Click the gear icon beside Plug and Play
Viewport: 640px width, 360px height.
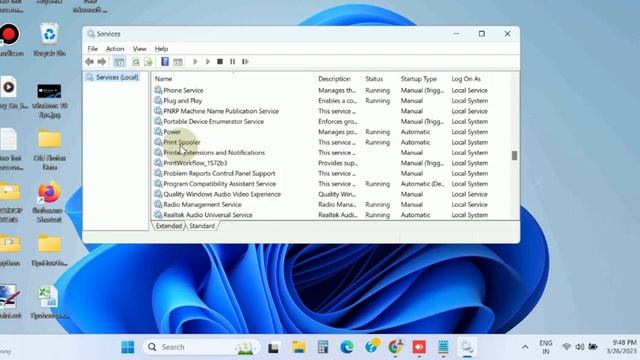(x=158, y=100)
